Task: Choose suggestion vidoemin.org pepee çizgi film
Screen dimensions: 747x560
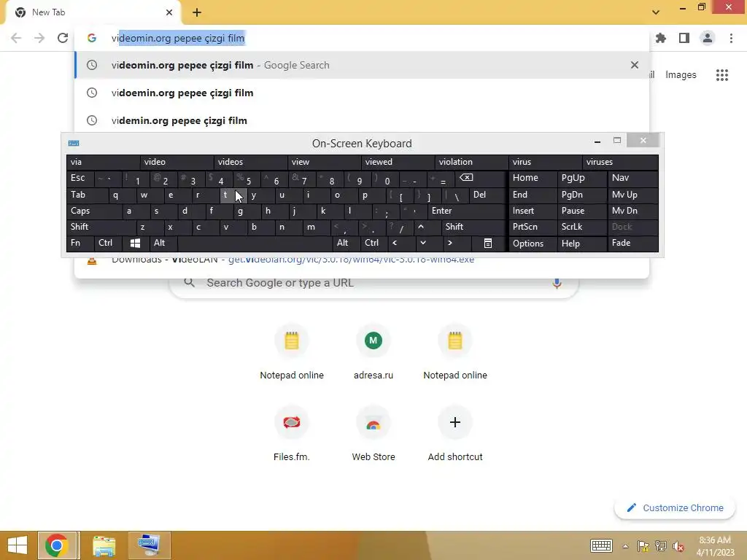Action: [x=362, y=93]
